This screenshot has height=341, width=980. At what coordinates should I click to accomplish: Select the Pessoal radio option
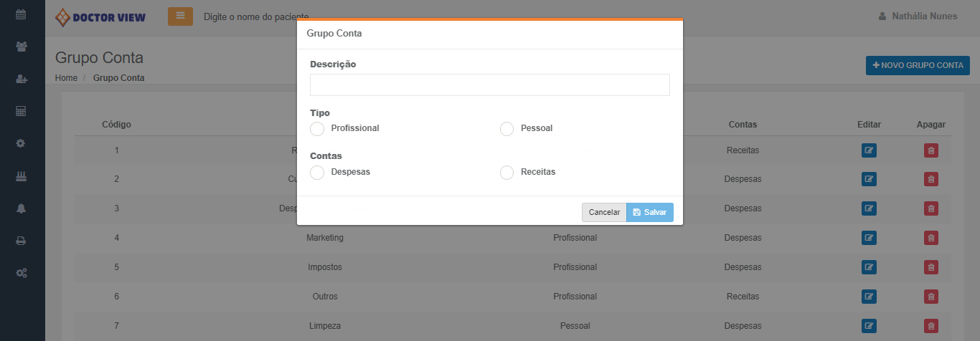click(507, 129)
